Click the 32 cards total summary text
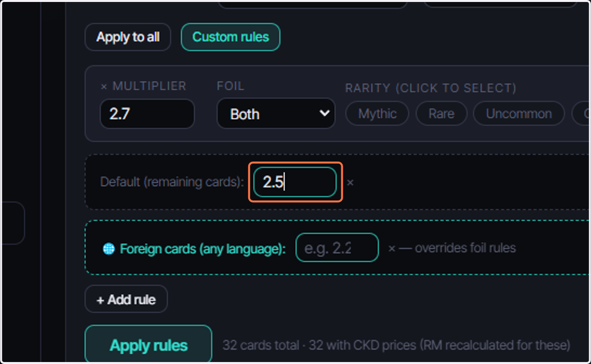 pos(396,345)
